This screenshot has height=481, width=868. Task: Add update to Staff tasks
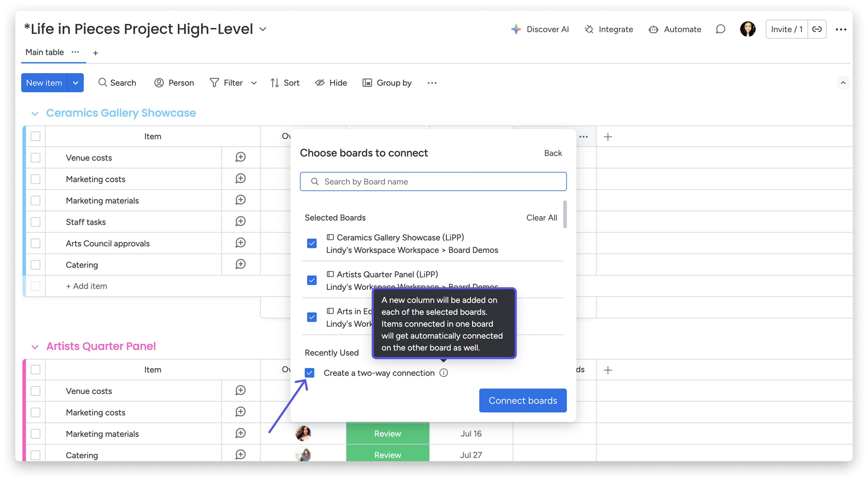(x=240, y=221)
